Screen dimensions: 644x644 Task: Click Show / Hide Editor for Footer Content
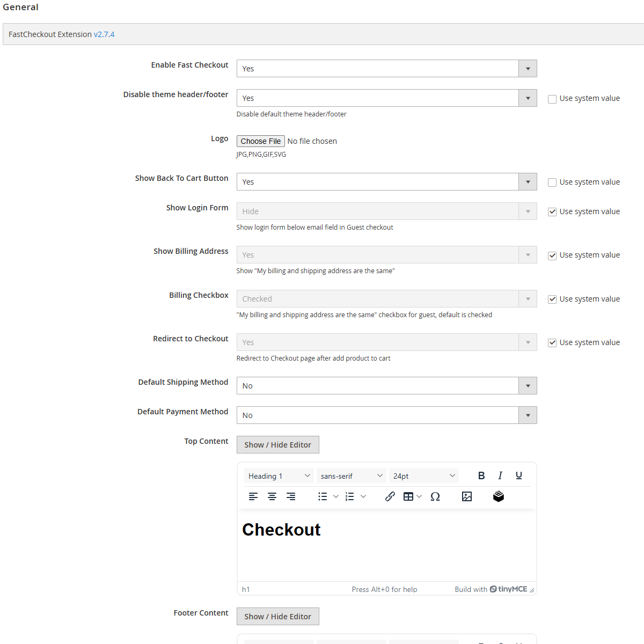pyautogui.click(x=277, y=617)
